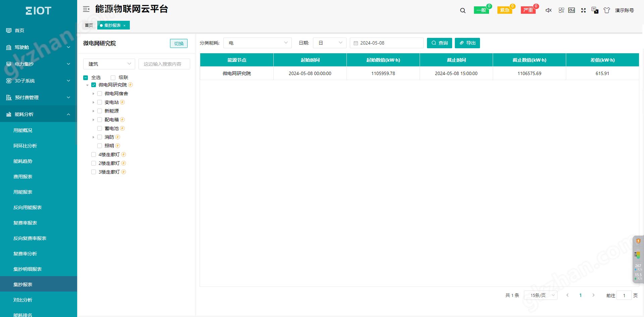
Task: Toggle the 全选 checkbox
Action: coord(86,78)
